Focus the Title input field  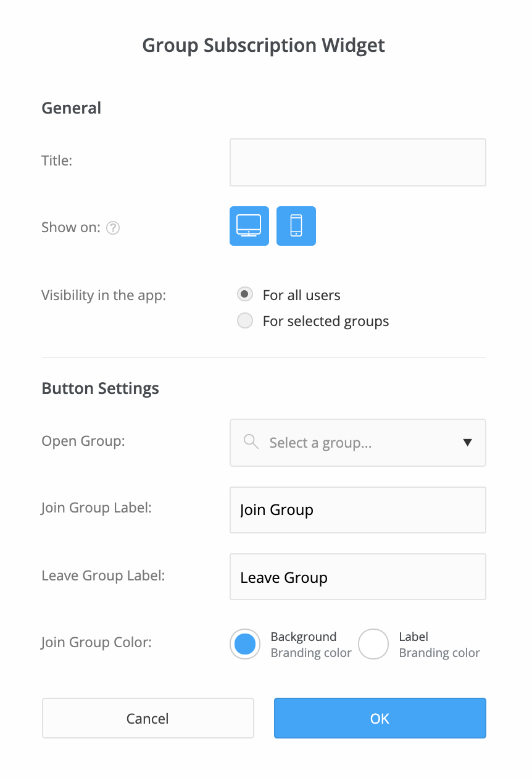358,162
